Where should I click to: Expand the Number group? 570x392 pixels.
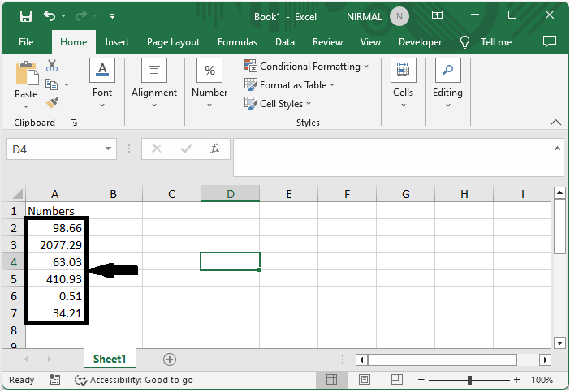click(209, 84)
